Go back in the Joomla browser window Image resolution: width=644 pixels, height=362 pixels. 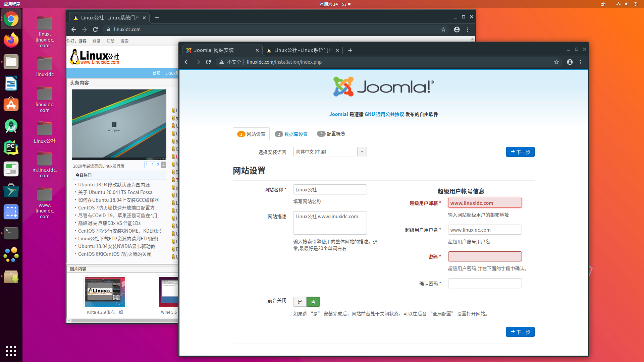(187, 62)
